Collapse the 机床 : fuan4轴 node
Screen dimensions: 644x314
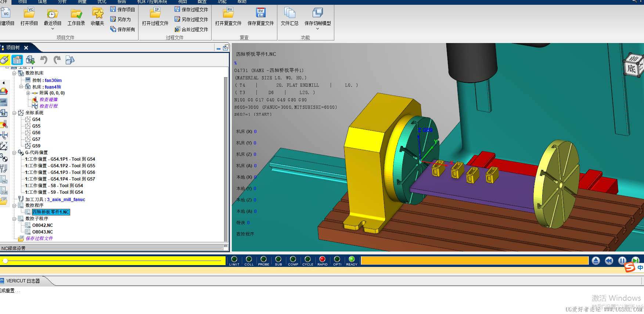click(x=21, y=87)
